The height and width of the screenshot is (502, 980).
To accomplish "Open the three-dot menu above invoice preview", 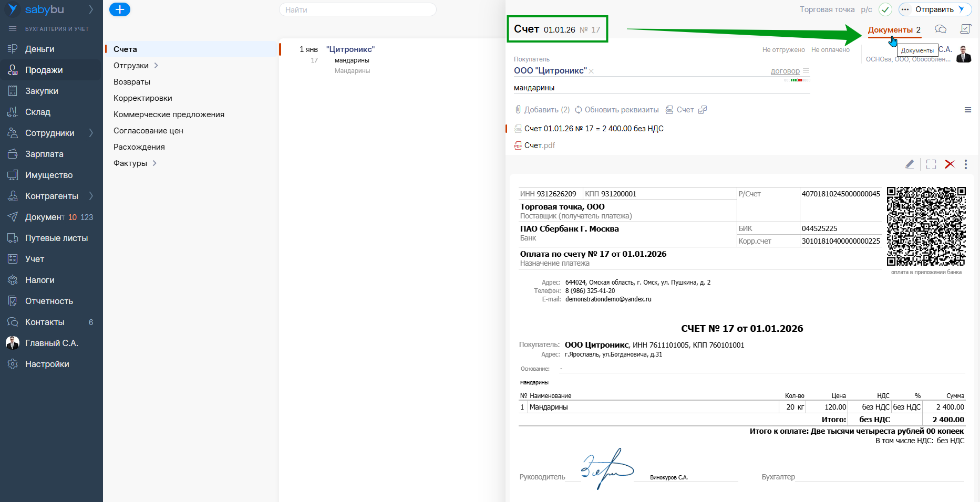I will click(x=966, y=164).
